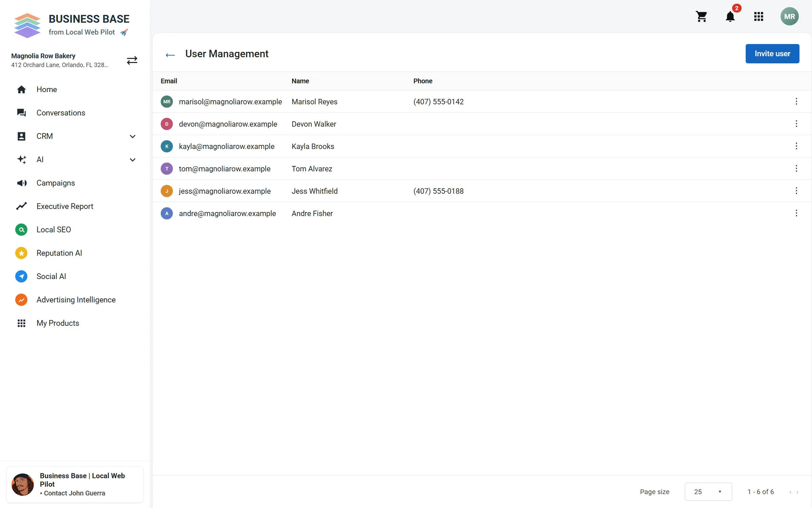Image resolution: width=812 pixels, height=508 pixels.
Task: Expand the AI submenu chevron
Action: point(133,160)
